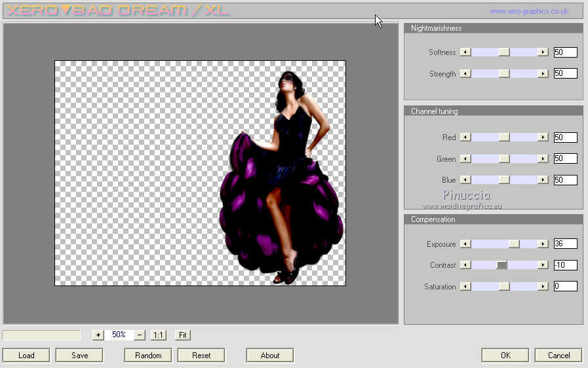Select the Exposure value field showing 36
This screenshot has width=588, height=368.
point(566,244)
